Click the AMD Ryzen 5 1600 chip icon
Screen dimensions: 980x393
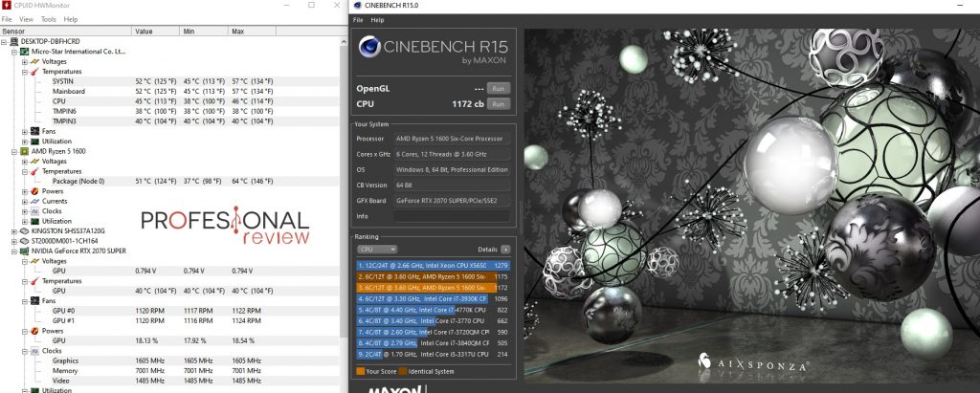click(24, 151)
